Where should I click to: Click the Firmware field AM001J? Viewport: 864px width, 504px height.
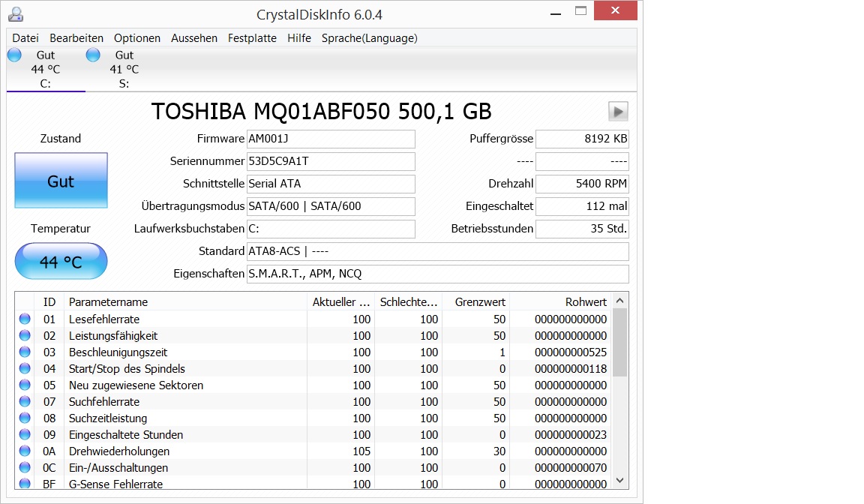pyautogui.click(x=331, y=139)
